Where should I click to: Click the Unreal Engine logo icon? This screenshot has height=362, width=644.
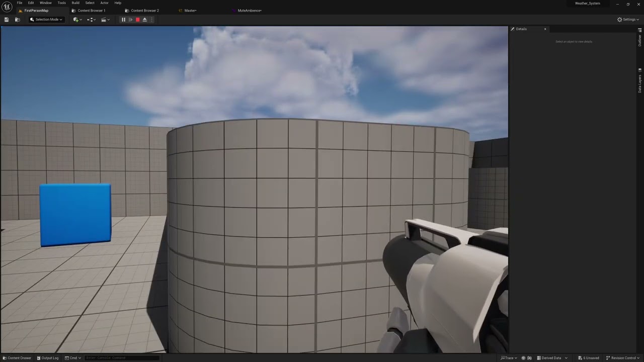[7, 7]
